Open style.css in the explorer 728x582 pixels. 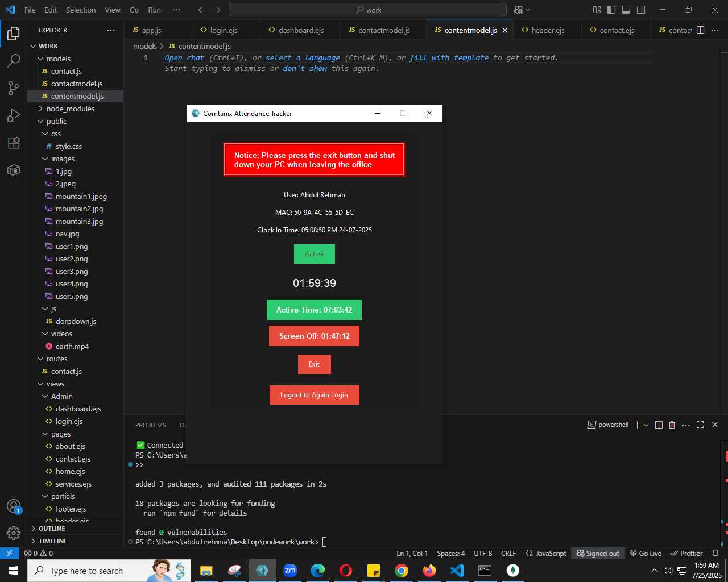76,146
